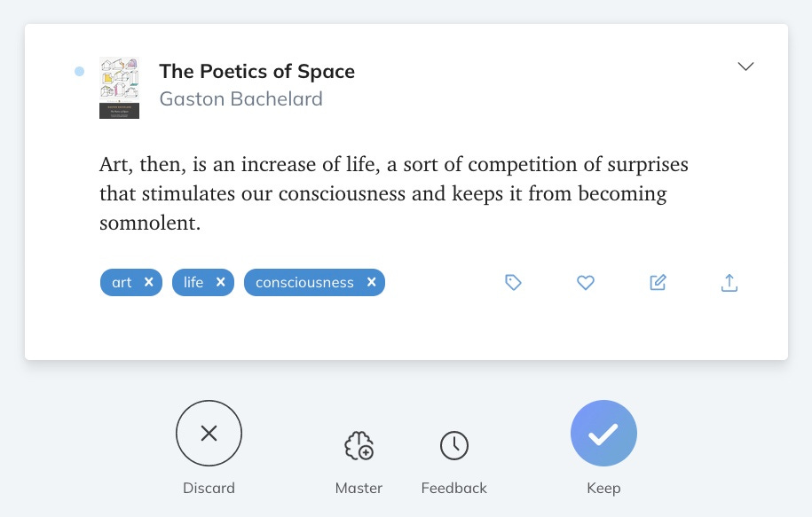Keep this highlight with the checkmark button

[603, 433]
